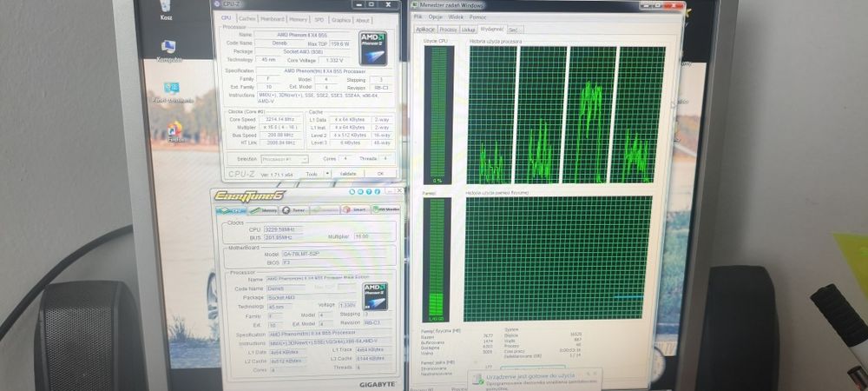Open the About tab in CPU-Z
Screen dimensions: 868x391
pyautogui.click(x=363, y=20)
